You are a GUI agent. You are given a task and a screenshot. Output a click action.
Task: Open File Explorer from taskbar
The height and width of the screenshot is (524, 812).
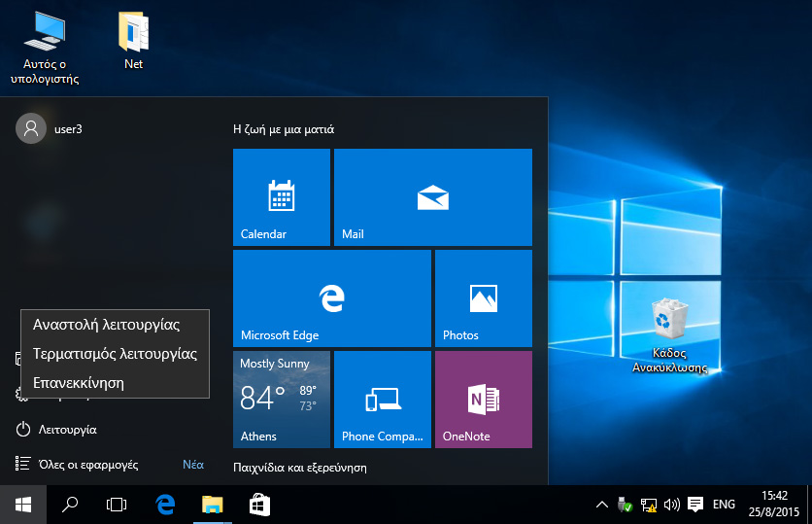[213, 505]
